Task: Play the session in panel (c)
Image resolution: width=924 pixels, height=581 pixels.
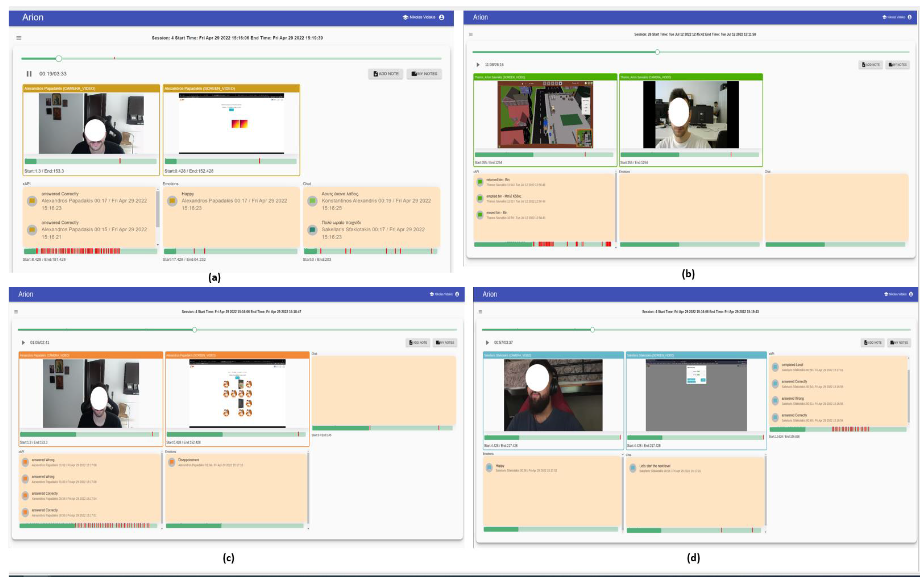Action: point(23,342)
